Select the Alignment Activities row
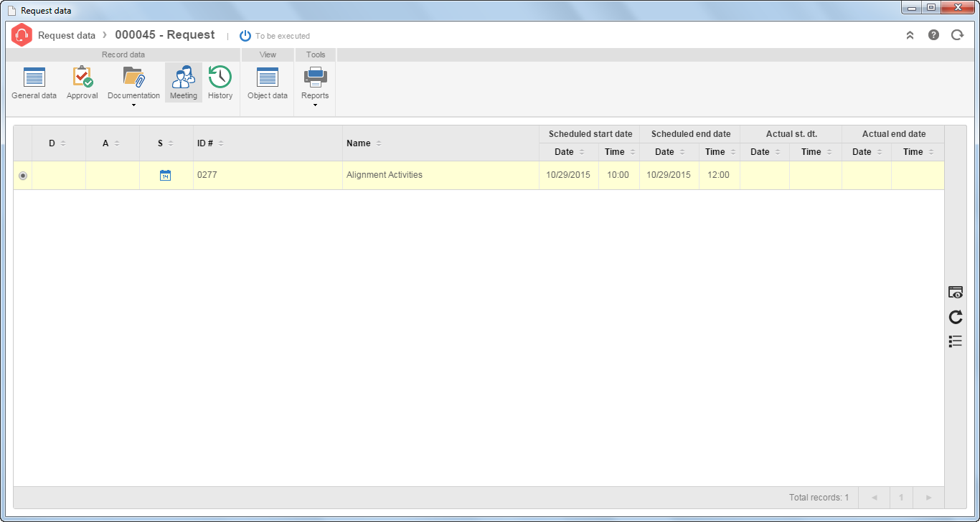980x522 pixels. [x=479, y=175]
